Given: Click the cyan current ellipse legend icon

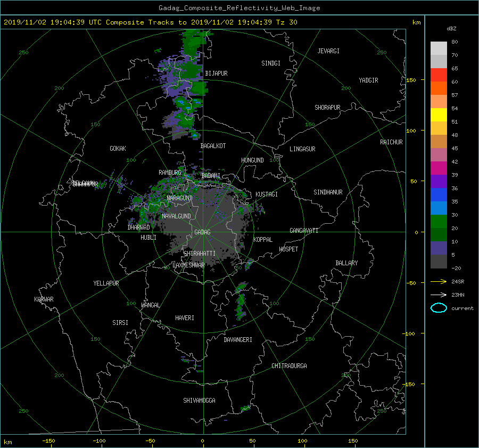Looking at the screenshot, I should [x=439, y=308].
